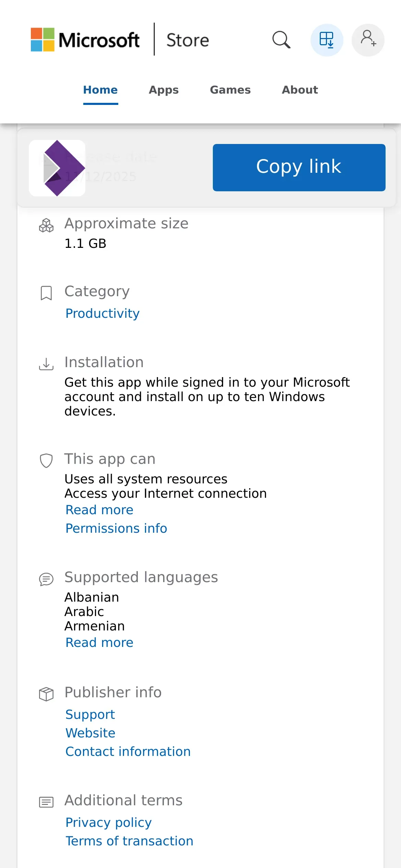Open the publisher Support link
This screenshot has height=868, width=401.
coord(90,714)
